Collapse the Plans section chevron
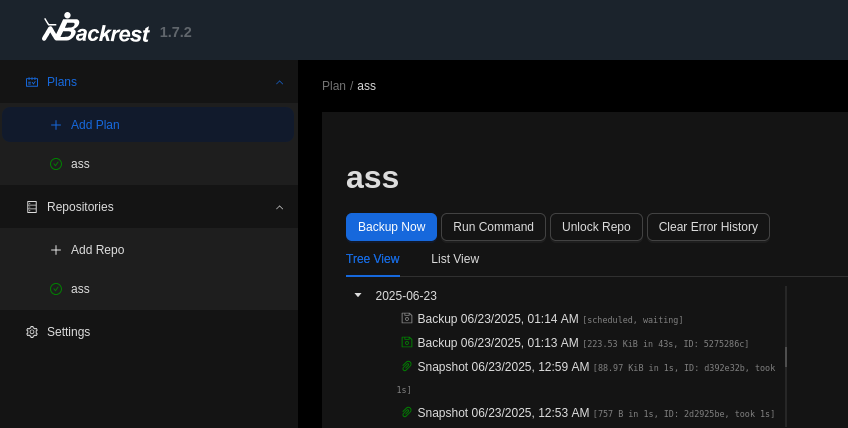848x428 pixels. pyautogui.click(x=279, y=82)
